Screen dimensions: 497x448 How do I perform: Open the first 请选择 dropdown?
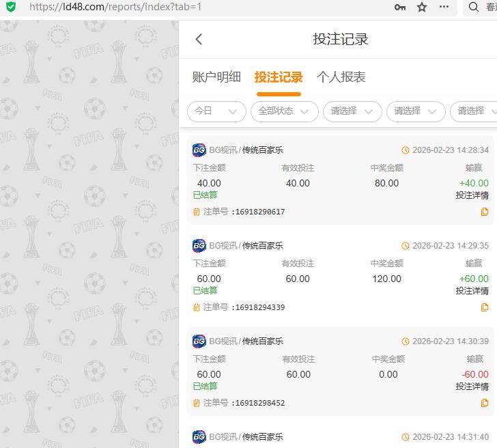click(352, 111)
